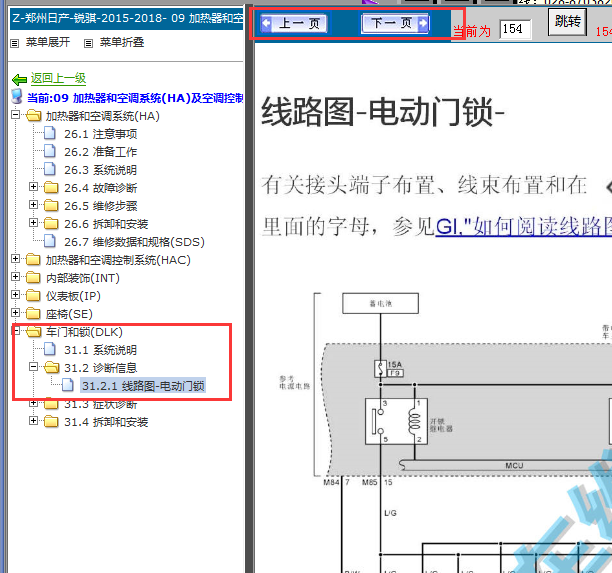
Task: Expand the 内部装饰(INT) folder
Action: [x=15, y=276]
